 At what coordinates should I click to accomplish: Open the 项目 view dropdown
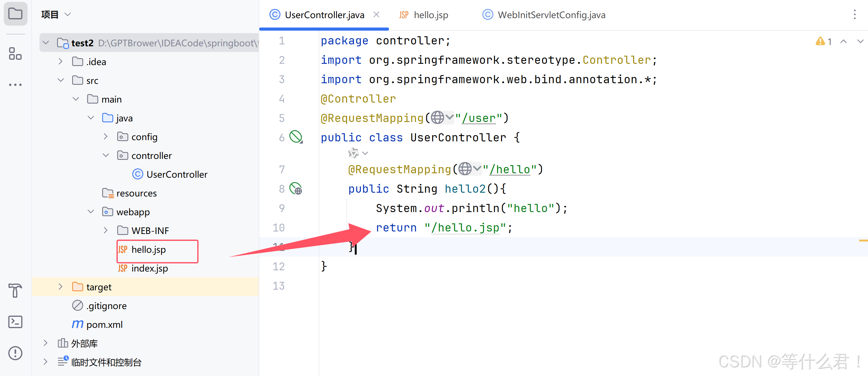68,14
